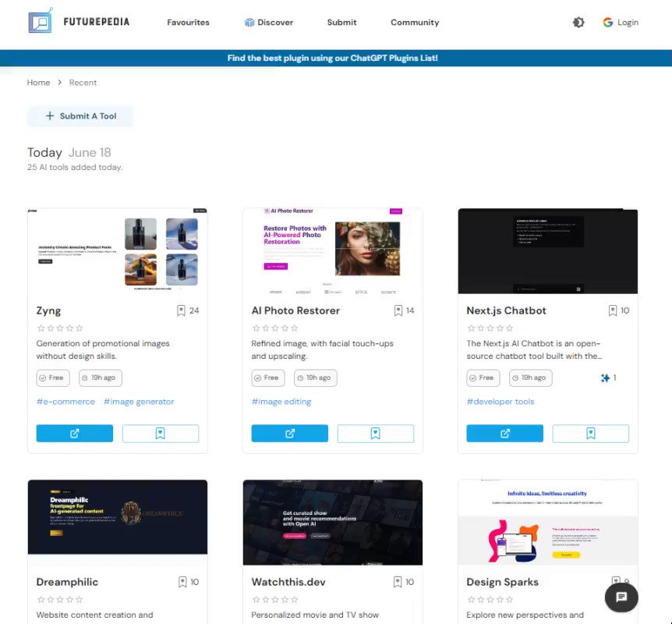
Task: Rate AI Photo Restorer with stars
Action: tap(275, 328)
